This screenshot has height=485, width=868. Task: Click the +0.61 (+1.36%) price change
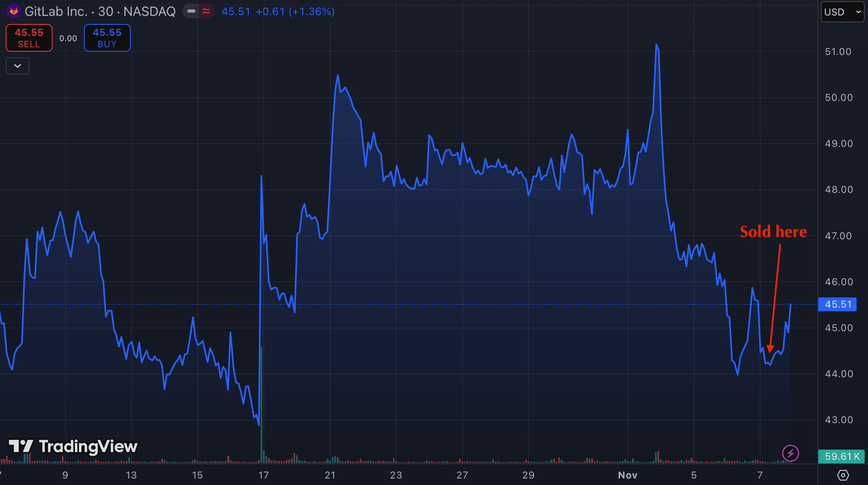(x=295, y=11)
